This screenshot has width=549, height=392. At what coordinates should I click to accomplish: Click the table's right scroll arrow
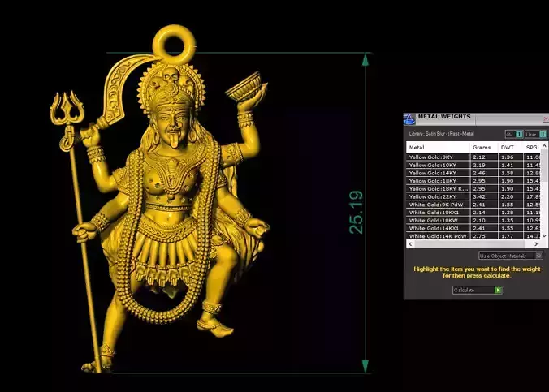pyautogui.click(x=536, y=244)
